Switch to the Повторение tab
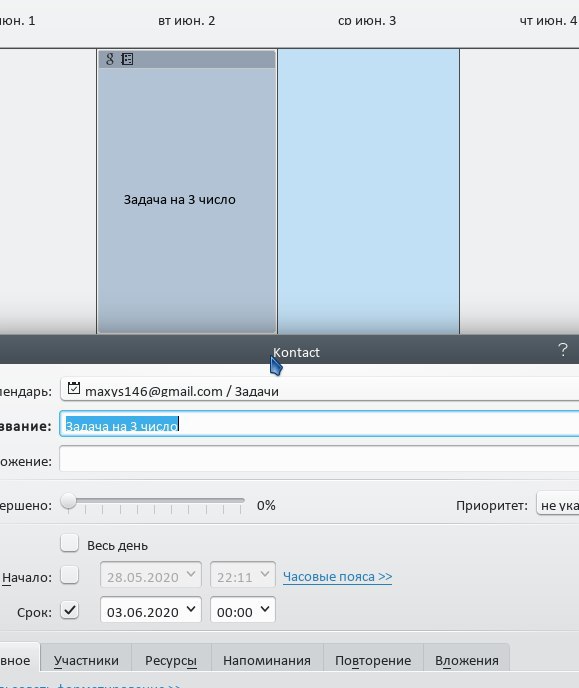579x688 pixels. coord(373,658)
